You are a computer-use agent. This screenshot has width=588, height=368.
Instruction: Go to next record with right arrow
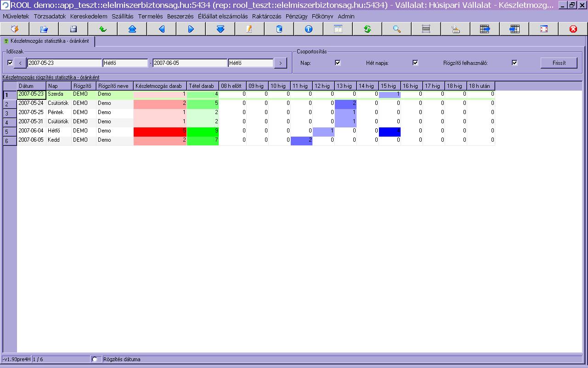click(191, 29)
